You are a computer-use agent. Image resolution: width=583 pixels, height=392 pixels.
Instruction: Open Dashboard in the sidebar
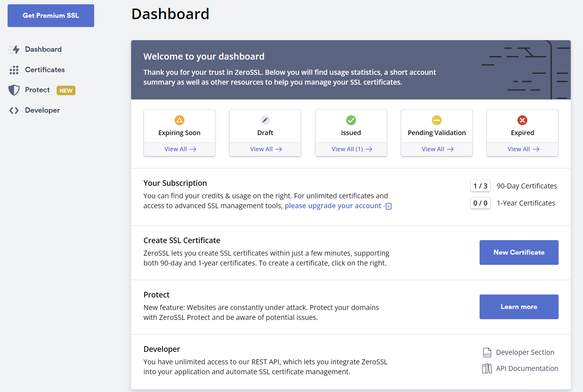tap(43, 49)
